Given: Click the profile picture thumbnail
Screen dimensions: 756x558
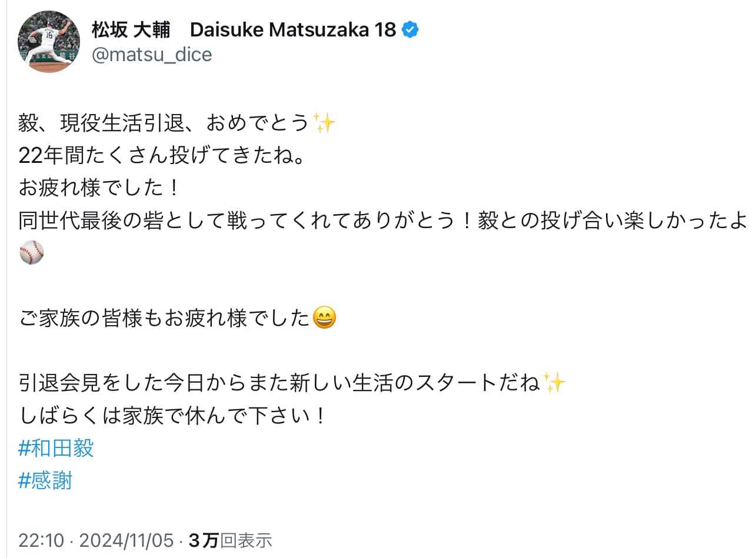Looking at the screenshot, I should click(x=49, y=42).
